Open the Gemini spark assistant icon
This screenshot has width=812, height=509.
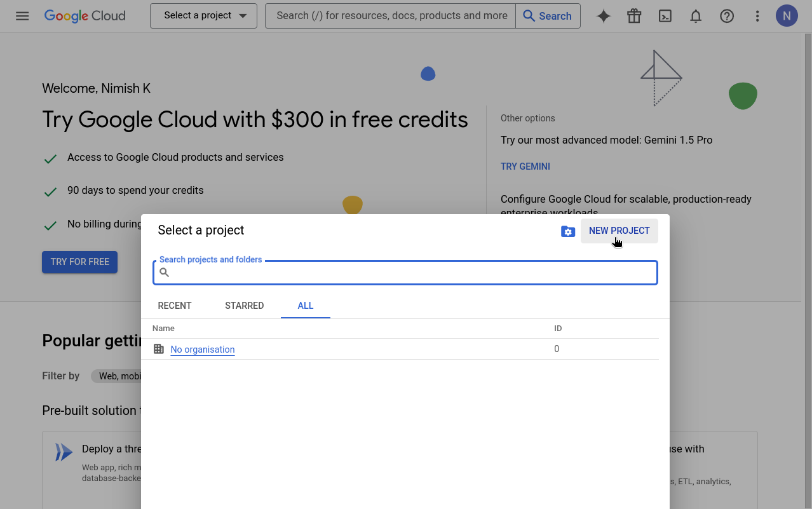(602, 16)
